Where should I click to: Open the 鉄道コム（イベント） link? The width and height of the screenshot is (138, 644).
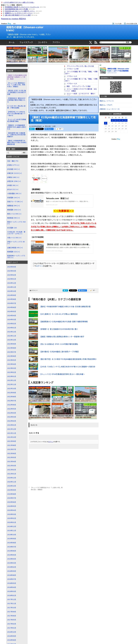[x=107, y=101]
